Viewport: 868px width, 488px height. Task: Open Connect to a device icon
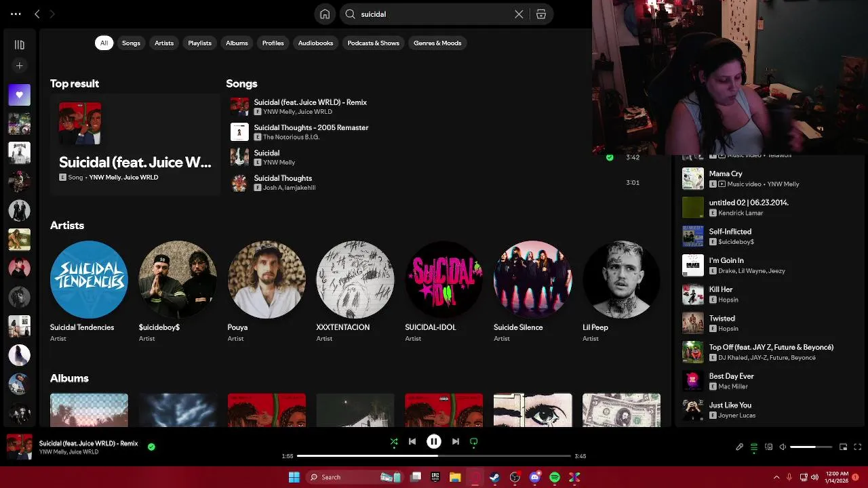768,447
